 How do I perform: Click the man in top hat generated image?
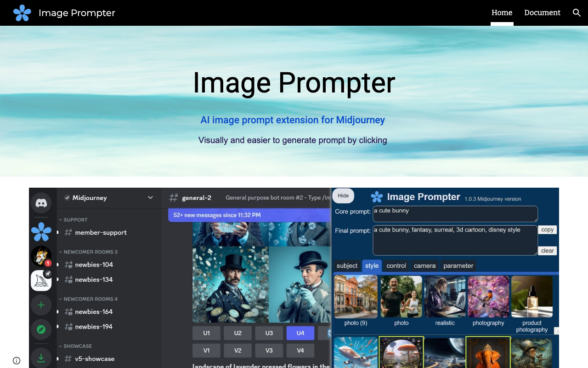[x=231, y=284]
